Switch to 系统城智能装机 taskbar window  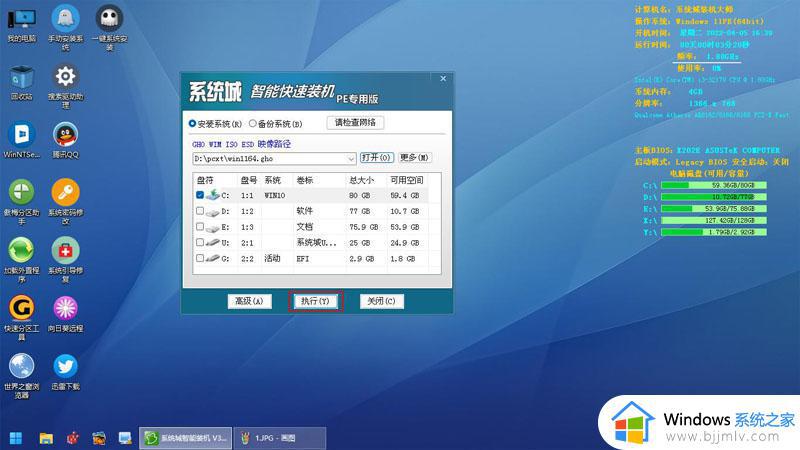pyautogui.click(x=186, y=438)
